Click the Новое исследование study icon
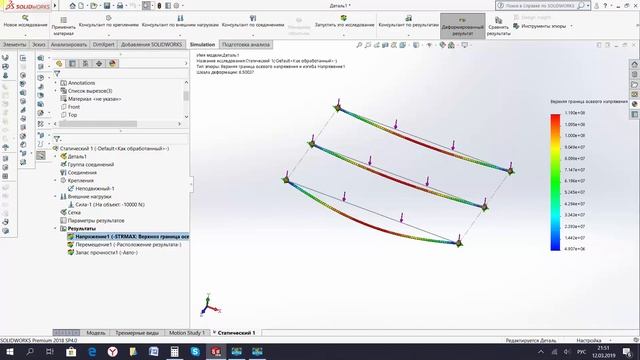The height and width of the screenshot is (360, 640). [x=25, y=18]
